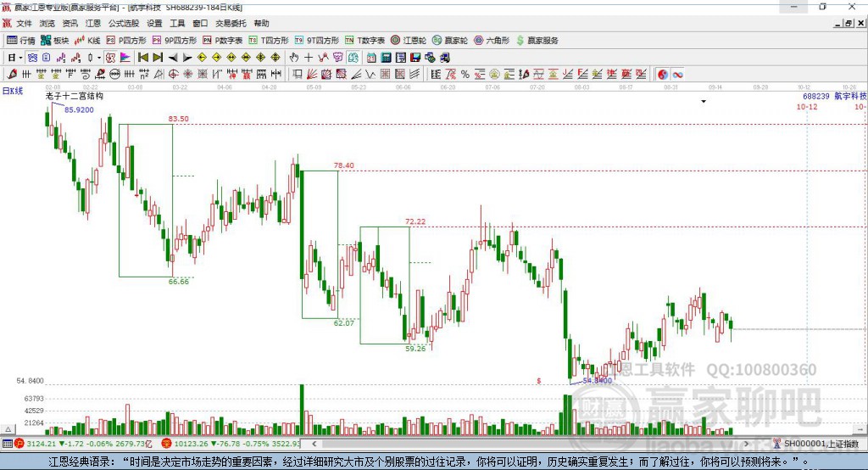Expand the candlestick style dropdown arrow

99,58
